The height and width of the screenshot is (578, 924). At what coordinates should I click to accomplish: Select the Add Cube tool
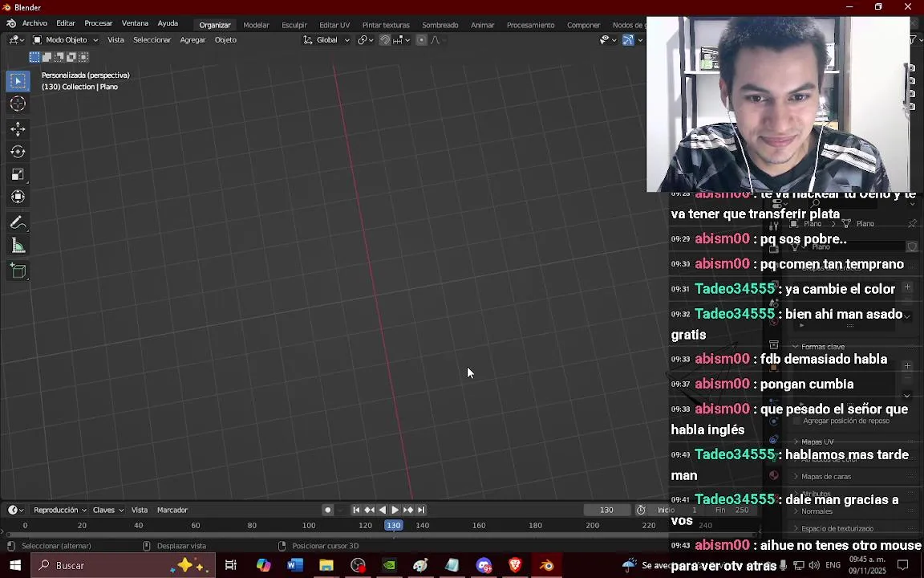point(18,271)
